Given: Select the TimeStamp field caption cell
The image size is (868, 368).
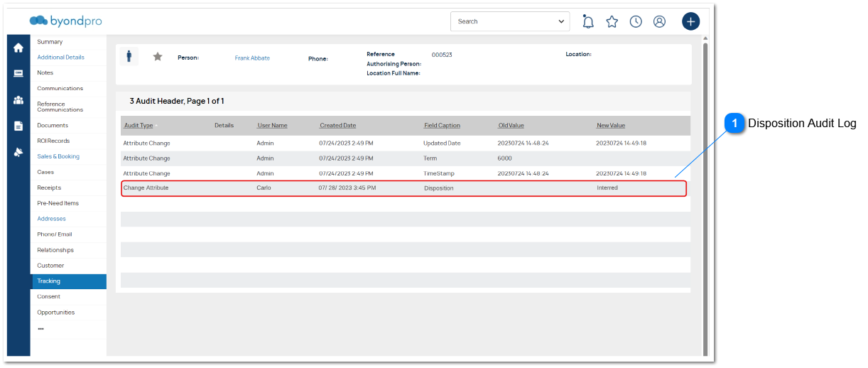Looking at the screenshot, I should (438, 174).
